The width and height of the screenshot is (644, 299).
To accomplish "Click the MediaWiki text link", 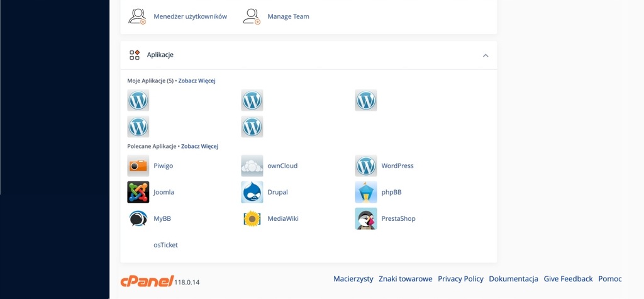I will 283,218.
